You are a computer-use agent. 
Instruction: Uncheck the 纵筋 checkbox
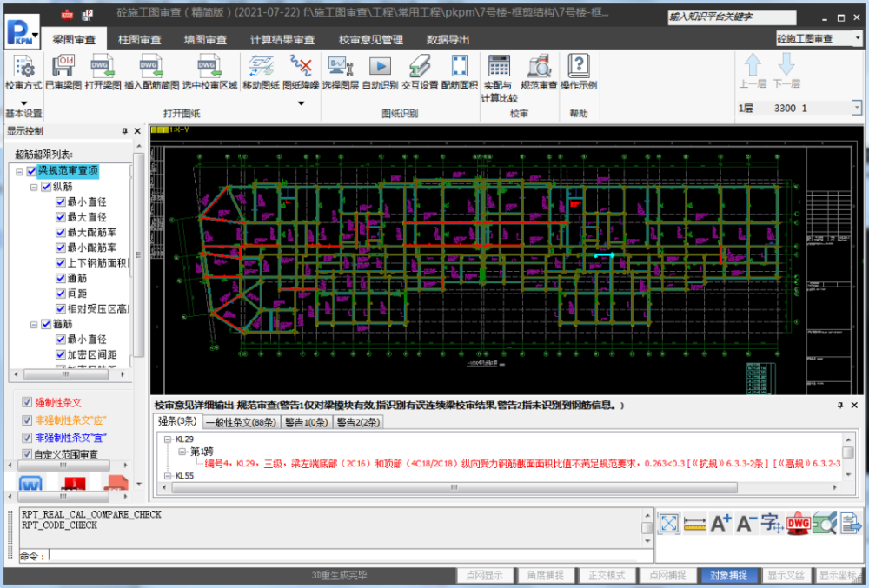click(47, 187)
